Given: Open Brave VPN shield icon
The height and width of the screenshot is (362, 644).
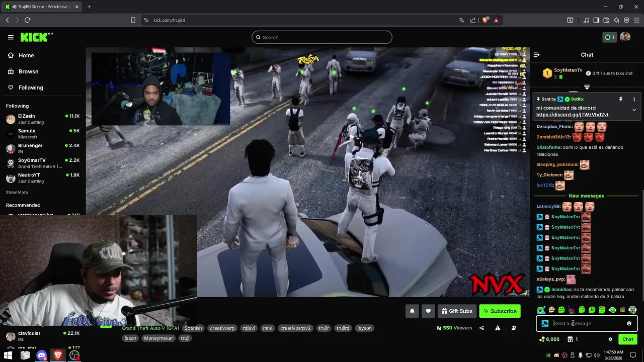Looking at the screenshot, I should (626, 20).
